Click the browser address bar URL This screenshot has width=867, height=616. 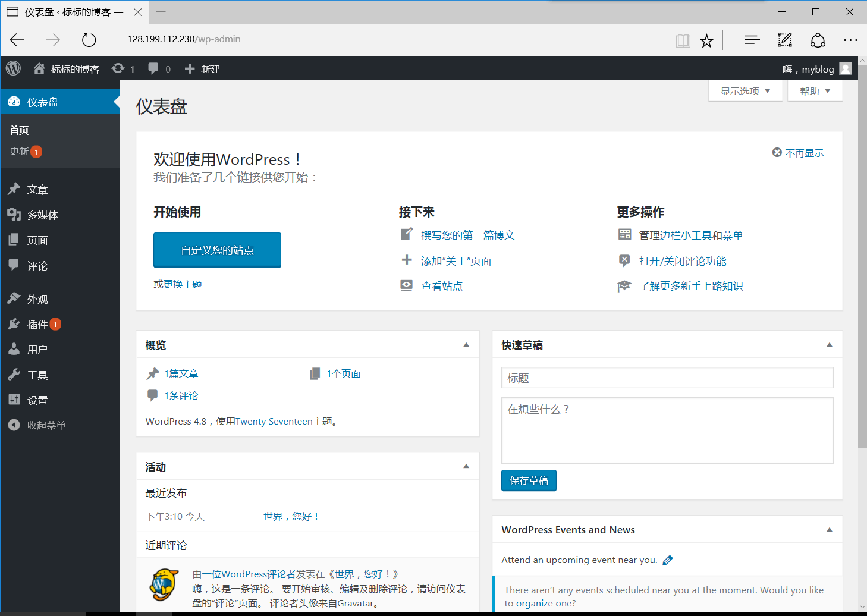pyautogui.click(x=184, y=39)
